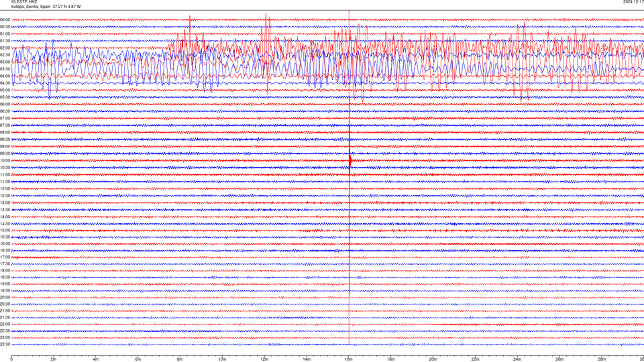Select the 05:00 row label
644x362 pixels.
[x=5, y=90]
